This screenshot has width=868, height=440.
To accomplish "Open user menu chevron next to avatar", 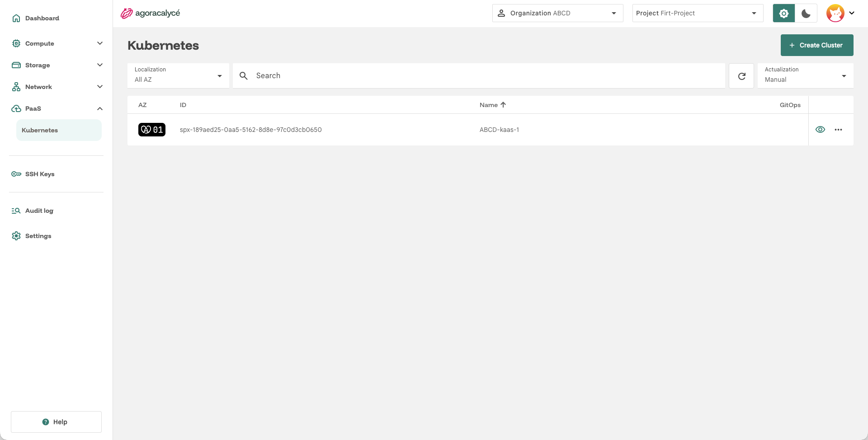I will 852,13.
